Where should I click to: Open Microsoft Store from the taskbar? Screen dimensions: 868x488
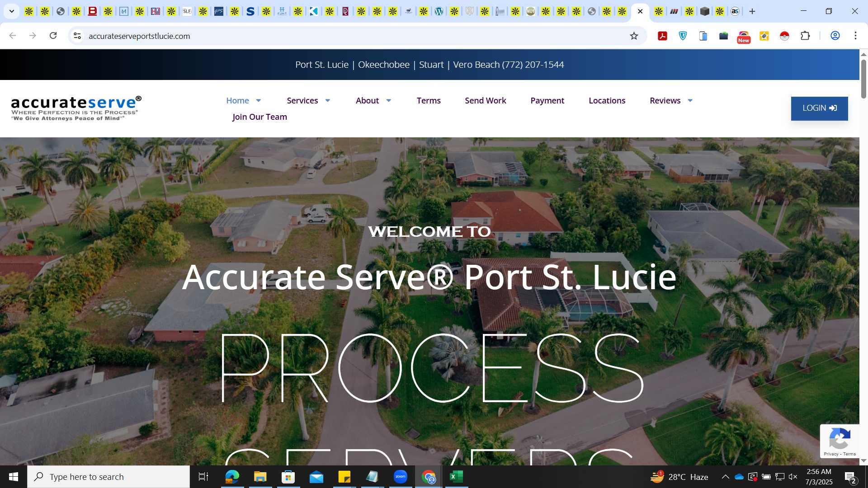tap(288, 477)
